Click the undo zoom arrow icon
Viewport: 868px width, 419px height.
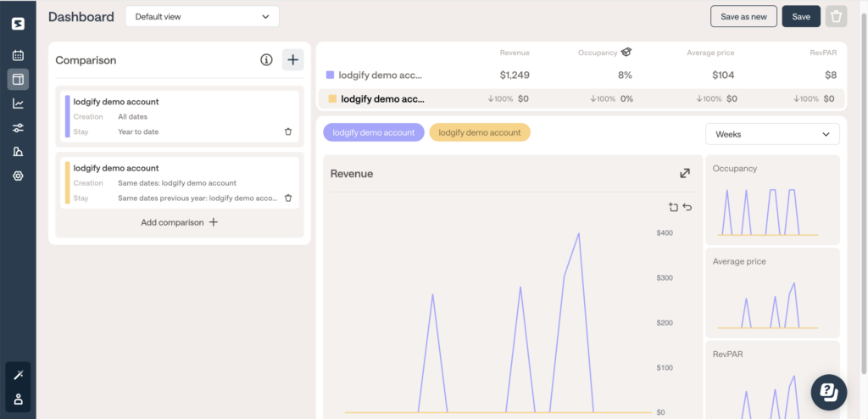click(687, 207)
